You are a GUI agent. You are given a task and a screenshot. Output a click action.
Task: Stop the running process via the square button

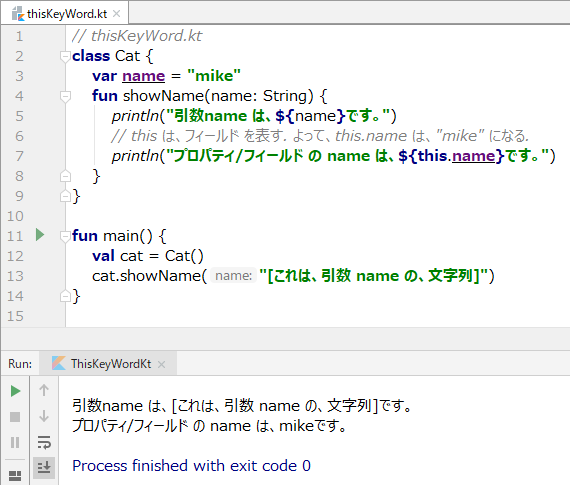(x=15, y=417)
